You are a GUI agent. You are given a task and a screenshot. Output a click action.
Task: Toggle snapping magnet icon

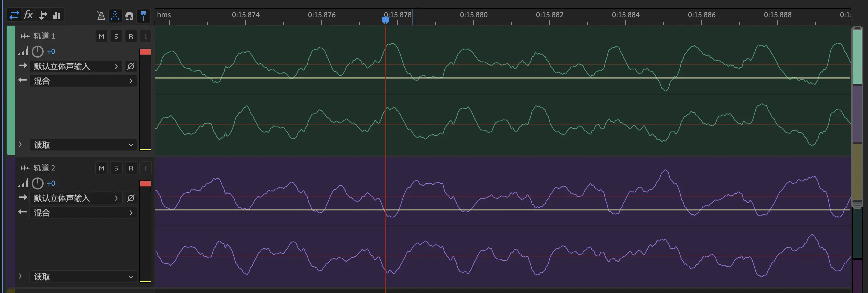(x=129, y=16)
